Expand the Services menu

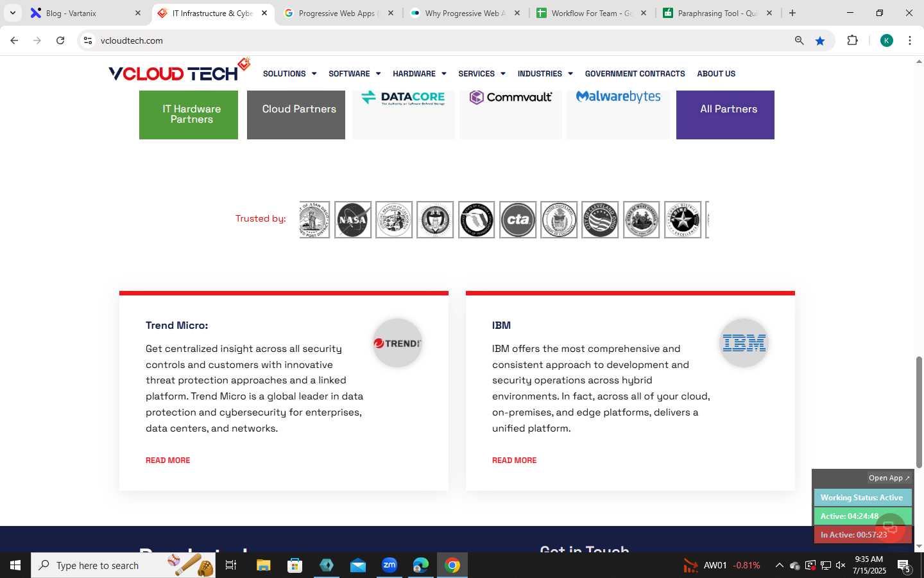482,74
